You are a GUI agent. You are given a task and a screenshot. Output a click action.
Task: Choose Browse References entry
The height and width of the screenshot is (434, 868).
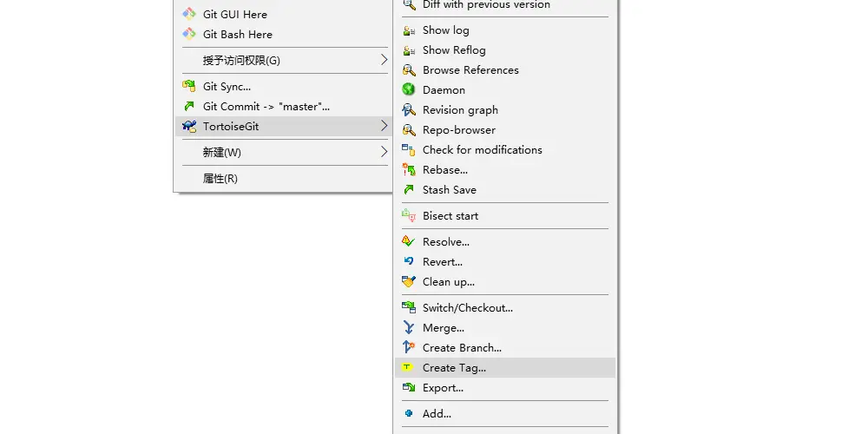(x=505, y=70)
